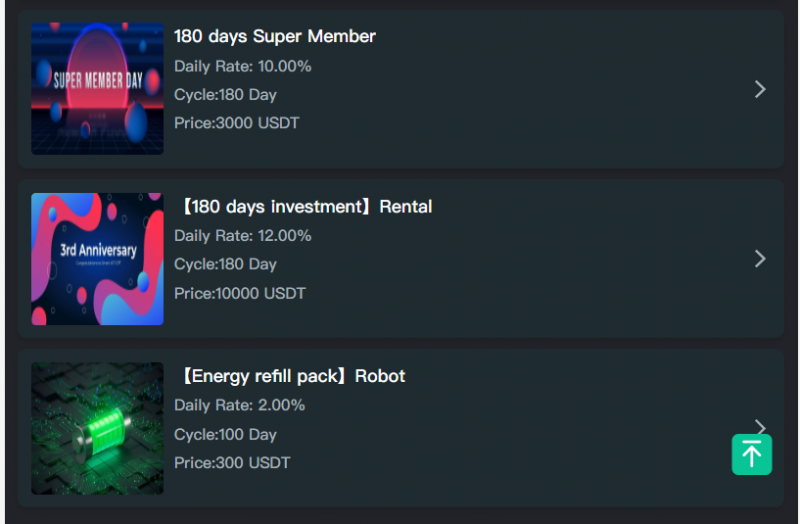This screenshot has width=800, height=524.
Task: Open the 3rd Anniversary thumbnail image
Action: coord(97,259)
